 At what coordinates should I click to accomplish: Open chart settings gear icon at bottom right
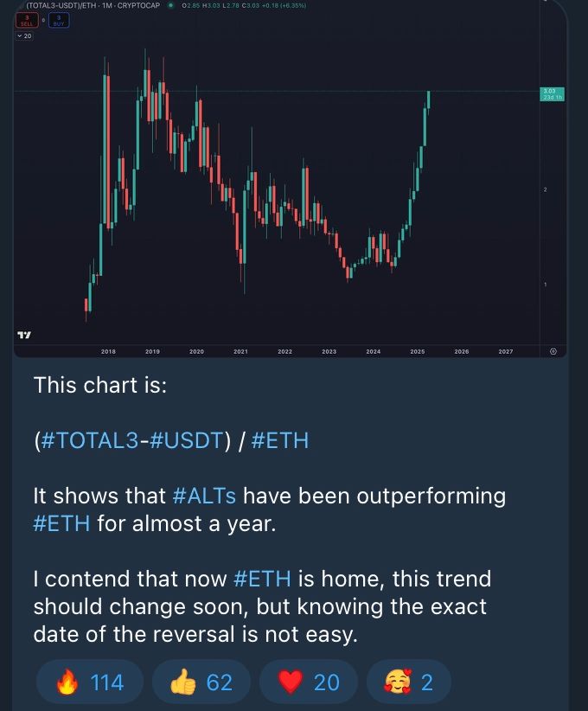click(553, 351)
